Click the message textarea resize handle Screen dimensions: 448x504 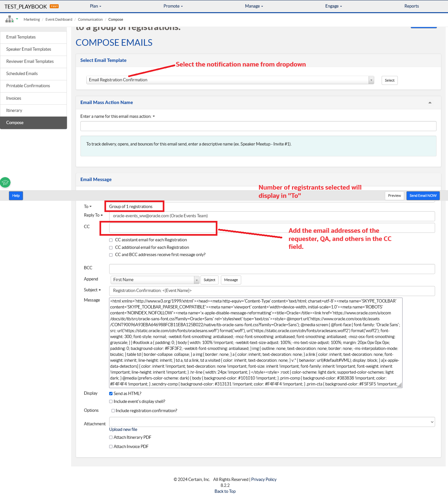(x=400, y=385)
